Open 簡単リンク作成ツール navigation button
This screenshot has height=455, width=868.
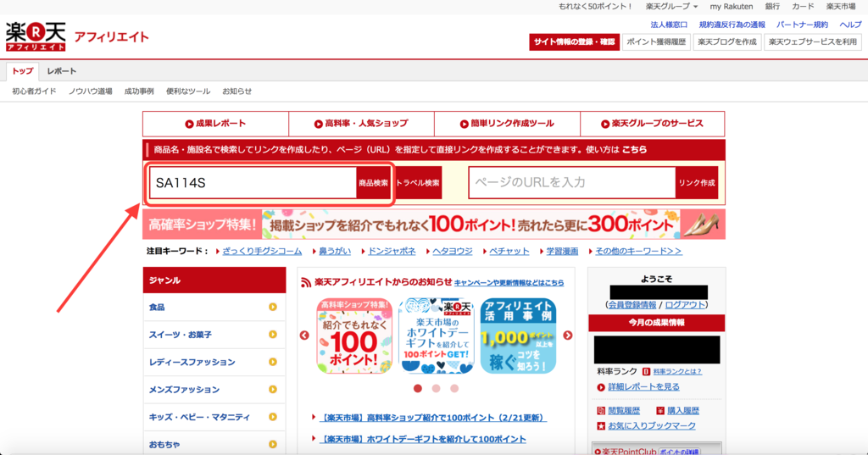pyautogui.click(x=507, y=124)
